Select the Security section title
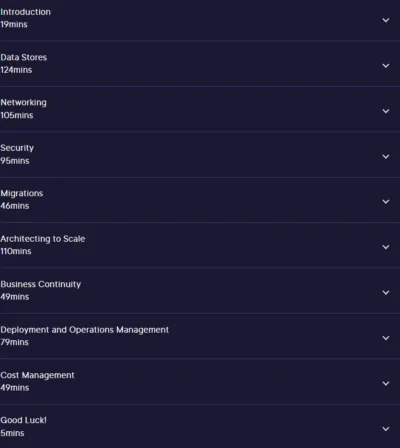 click(x=17, y=148)
